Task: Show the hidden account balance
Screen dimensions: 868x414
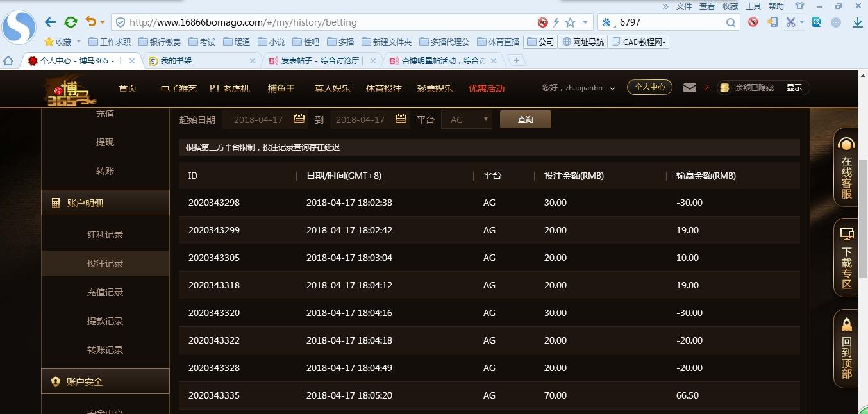Action: [x=794, y=88]
